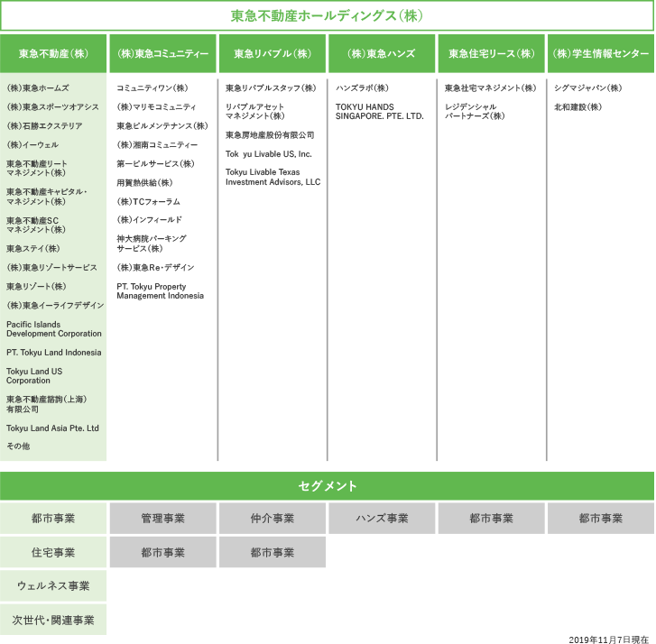Image resolution: width=656 pixels, height=644 pixels.
Task: Select the (株)東急コミュニティー column header
Action: 162,53
